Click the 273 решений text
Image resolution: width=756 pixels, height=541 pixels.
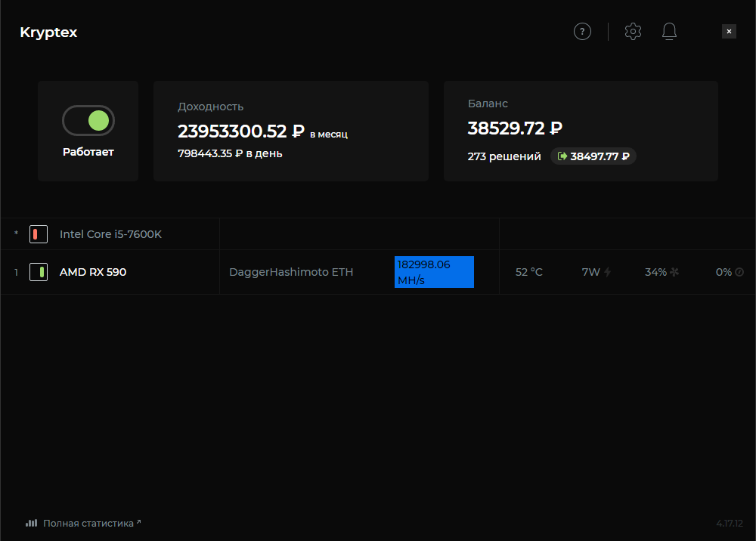tap(504, 156)
